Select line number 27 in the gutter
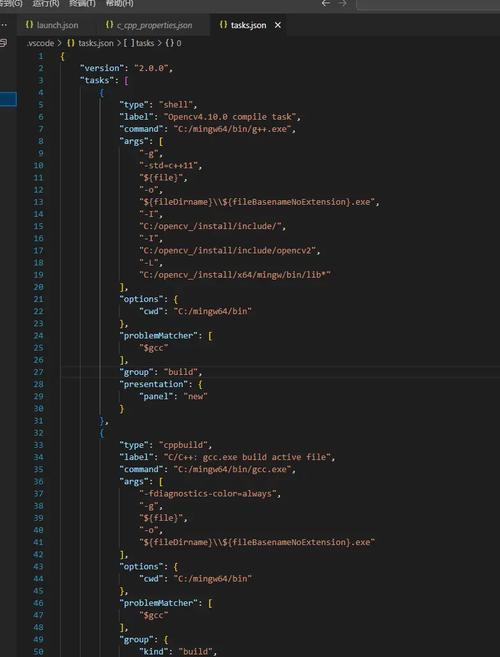 38,372
